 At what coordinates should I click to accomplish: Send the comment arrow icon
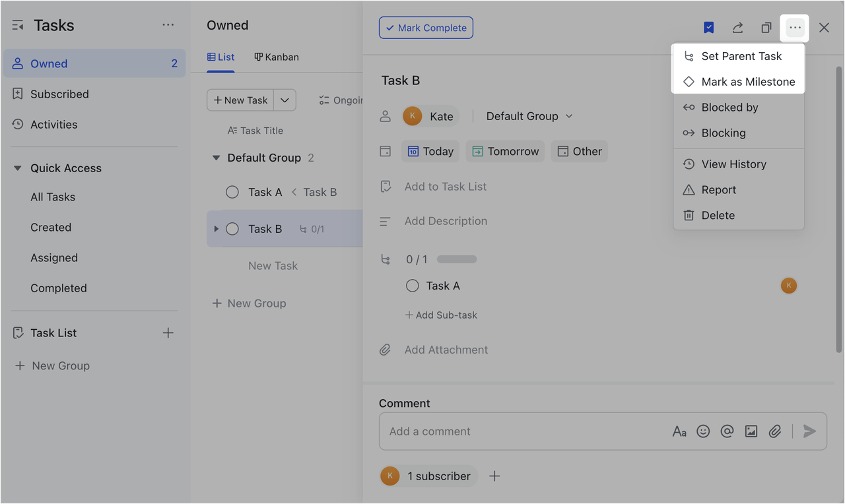(809, 431)
